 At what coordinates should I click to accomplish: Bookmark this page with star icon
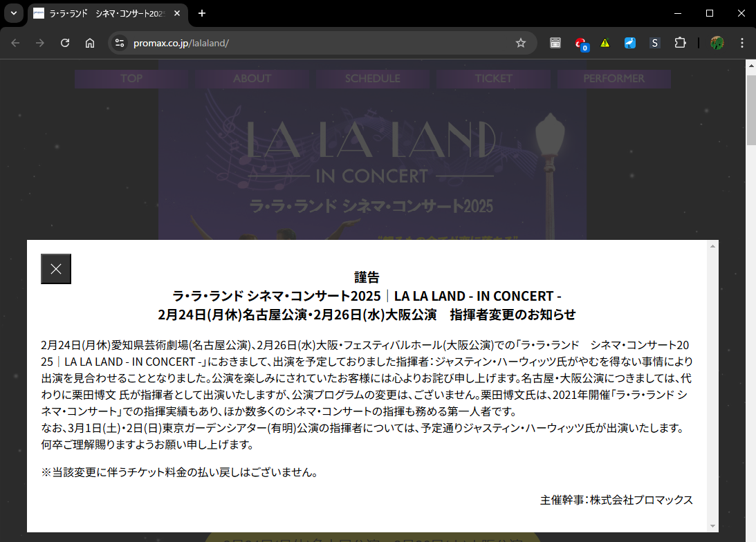pos(521,43)
